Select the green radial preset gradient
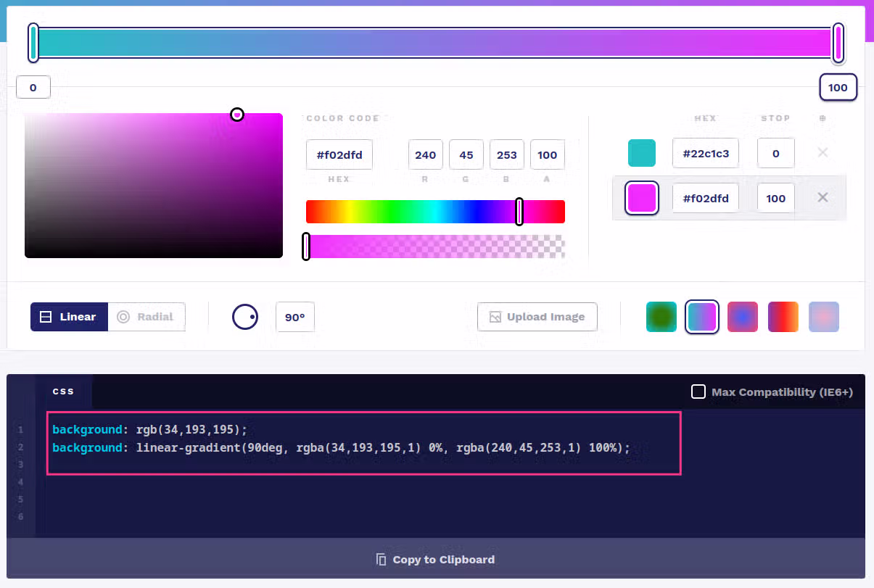The height and width of the screenshot is (588, 874). (x=661, y=317)
